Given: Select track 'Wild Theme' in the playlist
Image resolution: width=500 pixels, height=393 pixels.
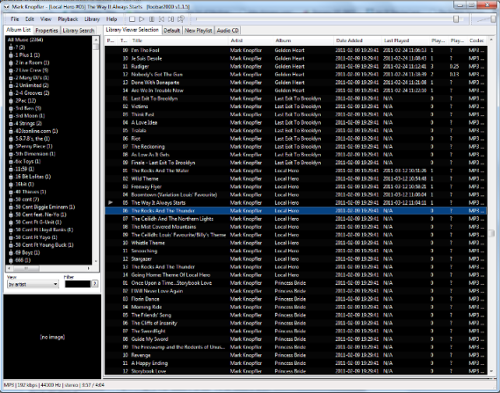Looking at the screenshot, I should [x=295, y=179].
